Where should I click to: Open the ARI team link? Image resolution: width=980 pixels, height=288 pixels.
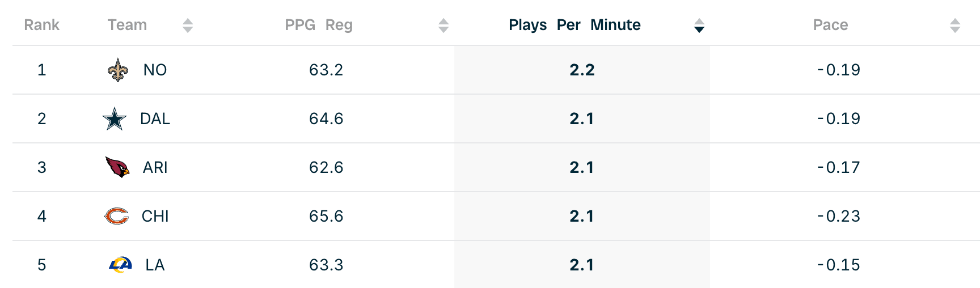[x=155, y=167]
